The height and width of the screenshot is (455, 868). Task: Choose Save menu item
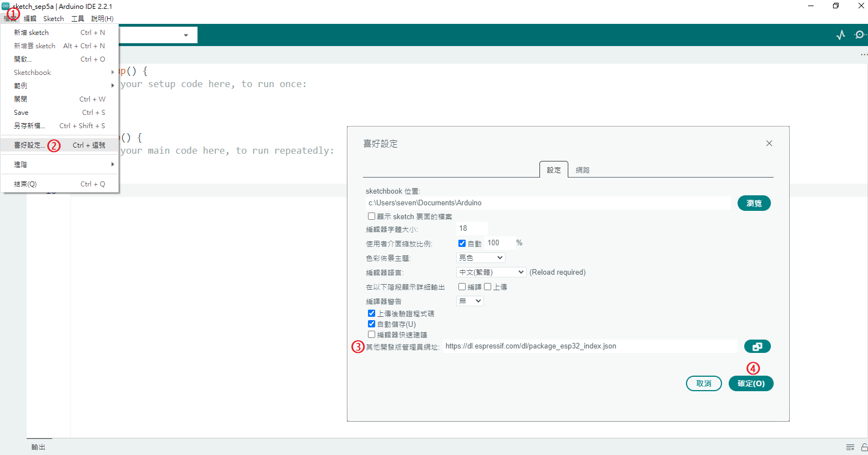coord(60,112)
